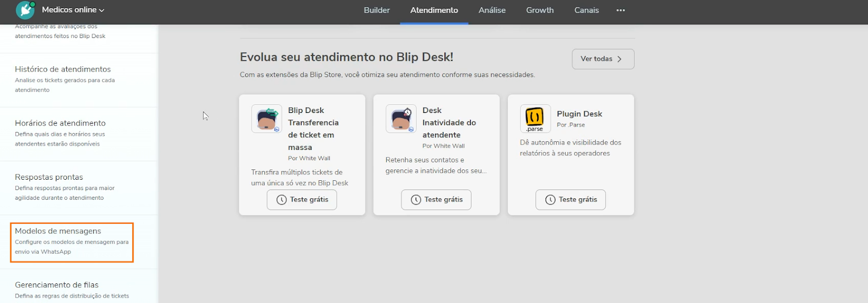The image size is (868, 303).
Task: Click the 'atendimentos feitos no Blip Desk' sidebar entry
Action: click(x=60, y=36)
